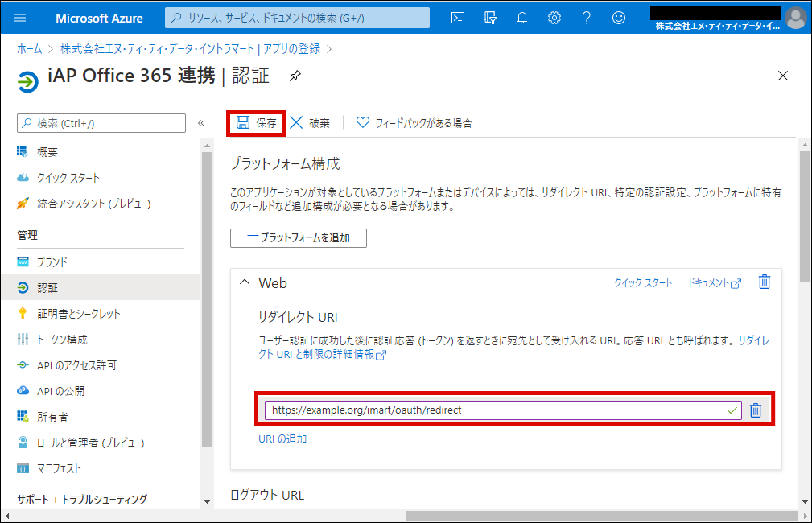Delete the Web platform via trash icon
Image resolution: width=812 pixels, height=523 pixels.
coord(765,282)
